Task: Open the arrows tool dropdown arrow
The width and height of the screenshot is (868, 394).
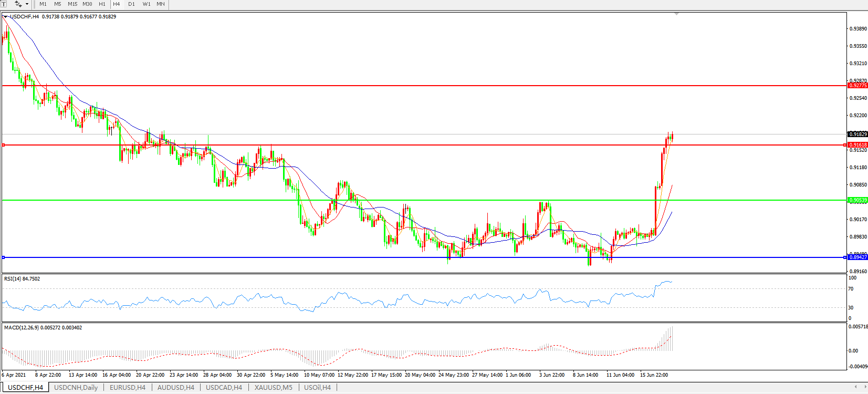Action: tap(27, 4)
